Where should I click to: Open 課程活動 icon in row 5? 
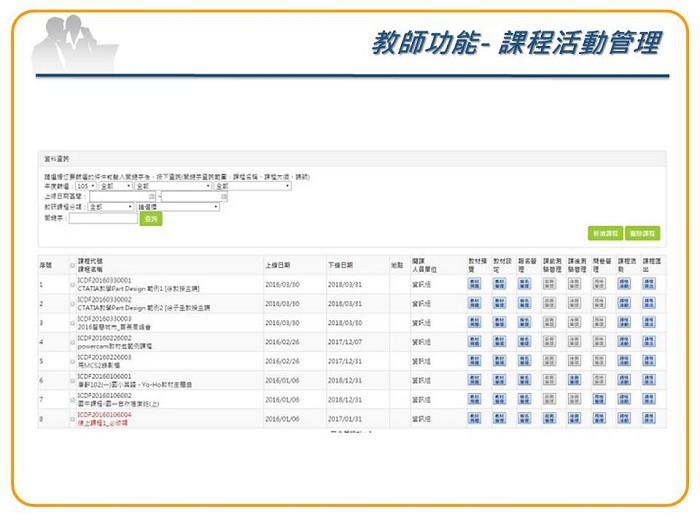[x=623, y=361]
